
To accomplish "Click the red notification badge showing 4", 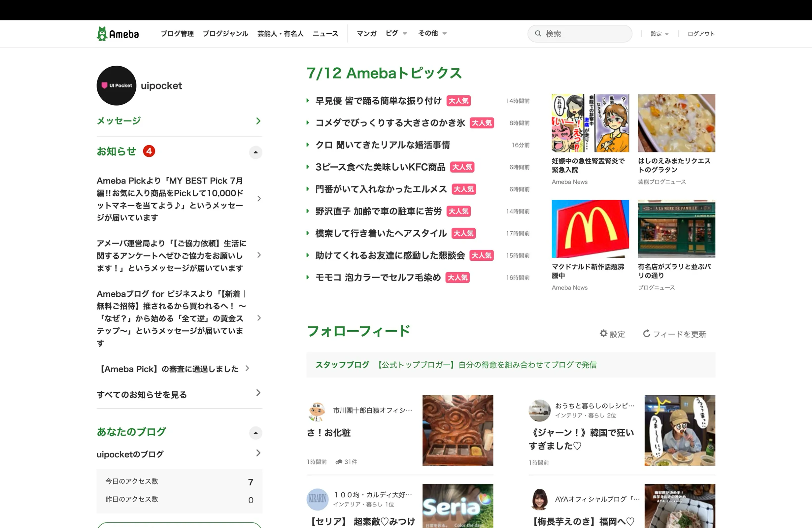I will point(149,151).
